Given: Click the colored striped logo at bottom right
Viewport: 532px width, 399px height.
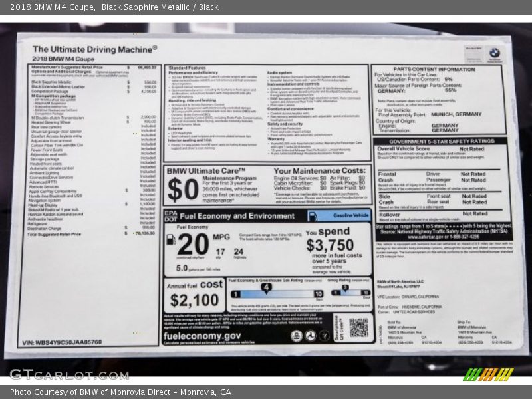Looking at the screenshot, I should coord(488,374).
